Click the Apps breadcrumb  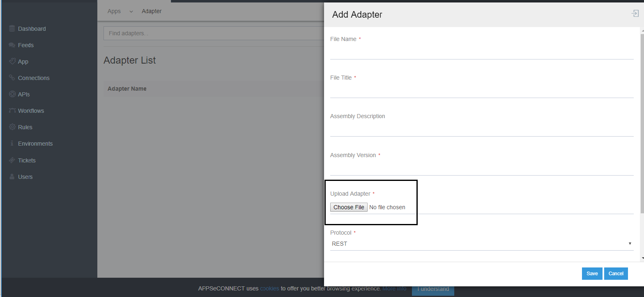114,11
